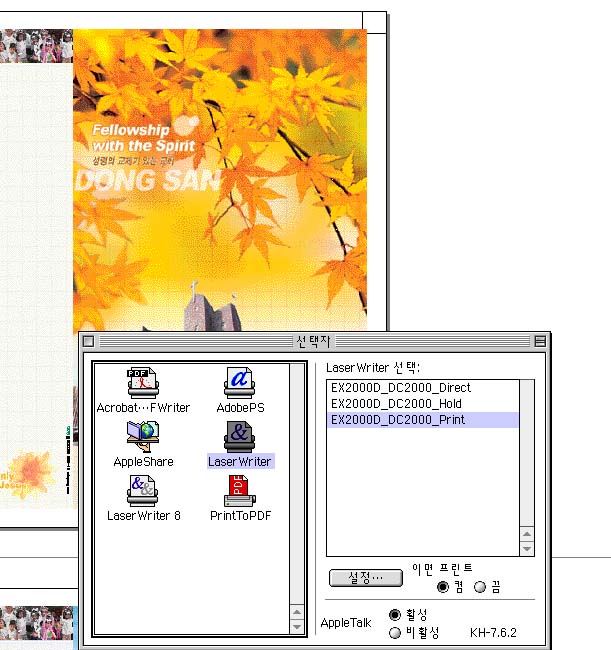Turn background printing off (끔)

click(x=480, y=587)
